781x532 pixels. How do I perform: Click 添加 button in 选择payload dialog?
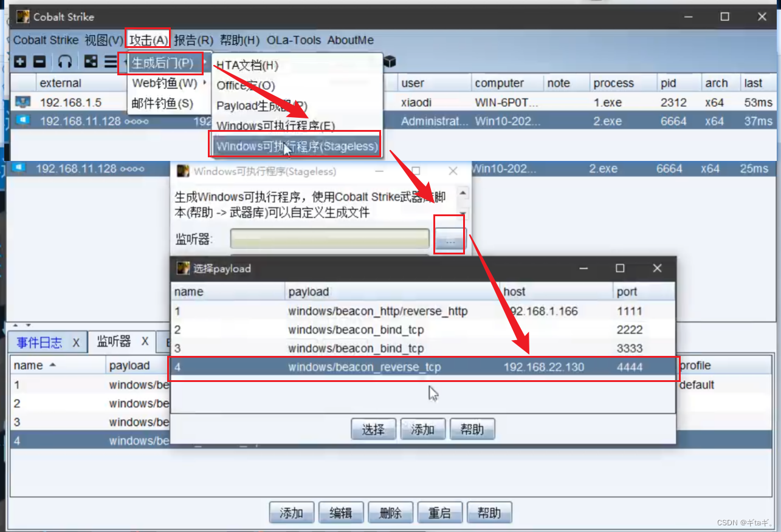423,429
